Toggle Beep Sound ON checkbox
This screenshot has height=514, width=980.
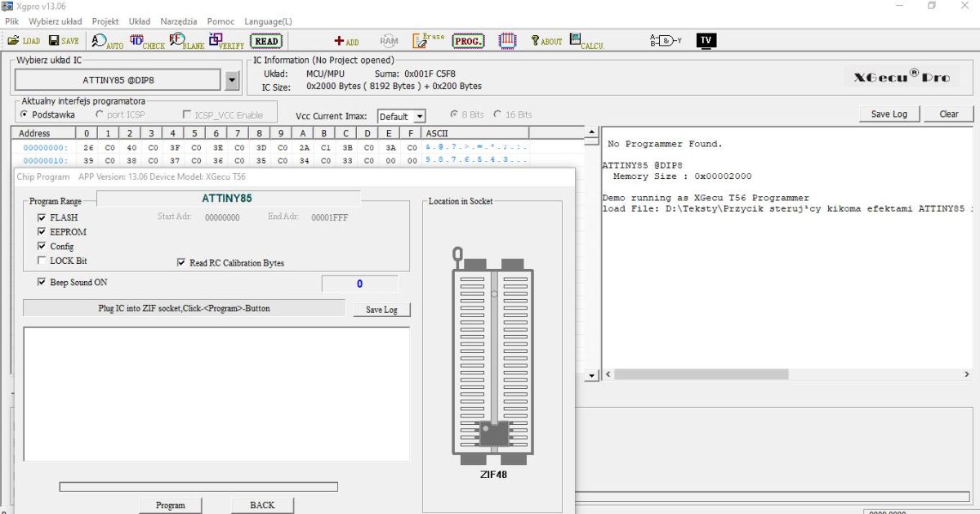pos(42,282)
